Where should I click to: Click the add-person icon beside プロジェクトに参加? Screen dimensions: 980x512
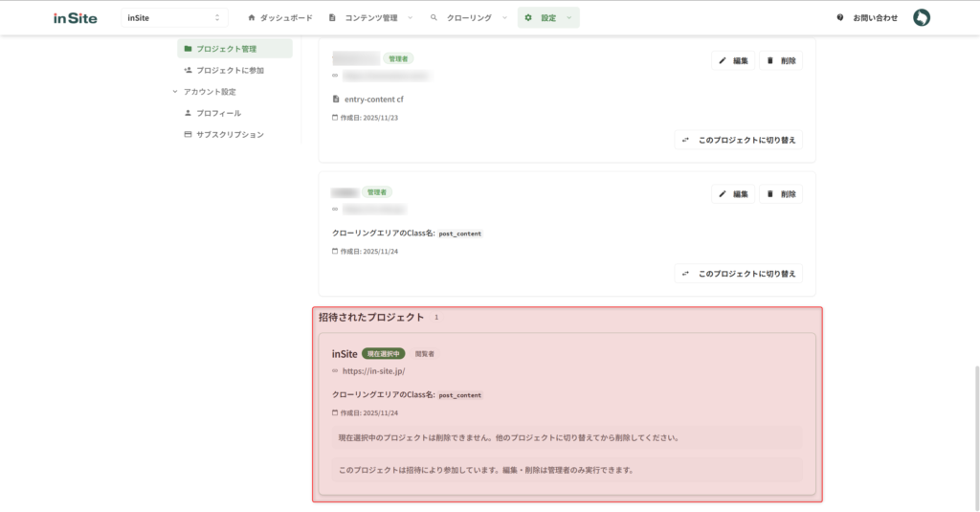[x=189, y=70]
